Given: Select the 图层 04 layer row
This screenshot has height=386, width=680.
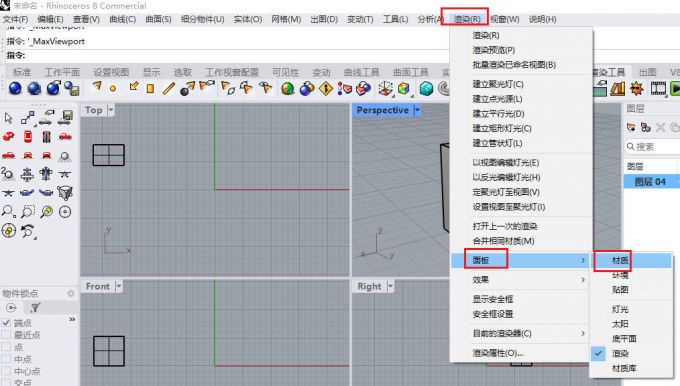Looking at the screenshot, I should coord(652,182).
